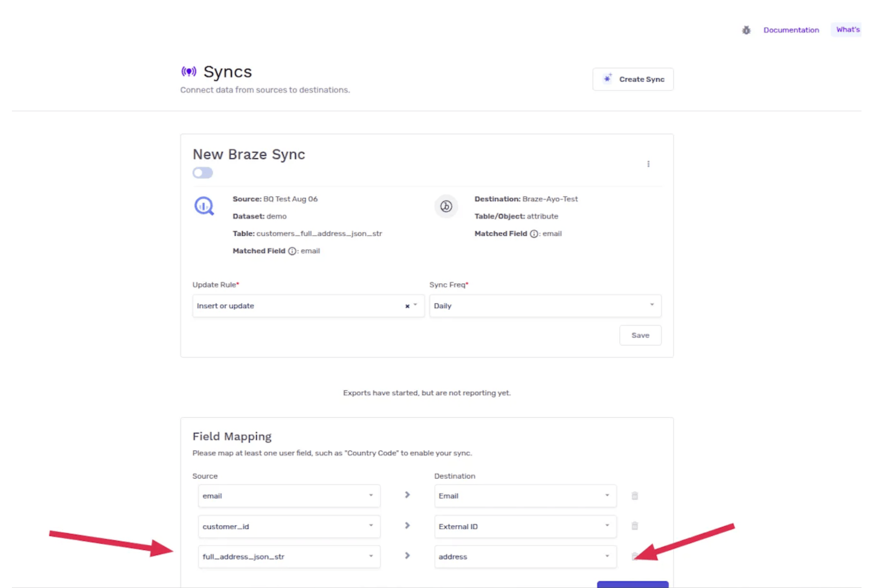Click the info icon beside source Matched Field

[292, 251]
